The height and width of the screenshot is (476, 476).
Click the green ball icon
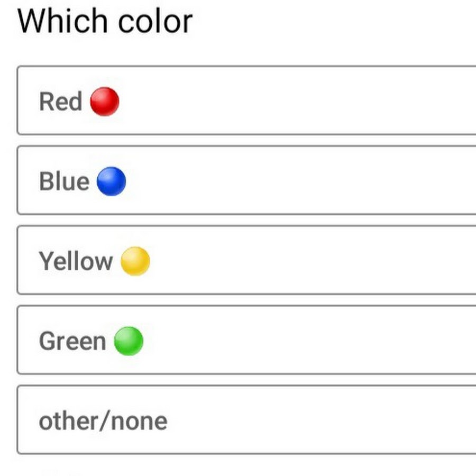pos(129,341)
